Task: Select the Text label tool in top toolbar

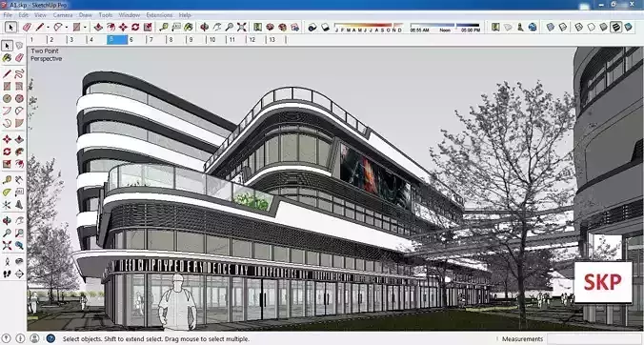Action: (x=176, y=27)
